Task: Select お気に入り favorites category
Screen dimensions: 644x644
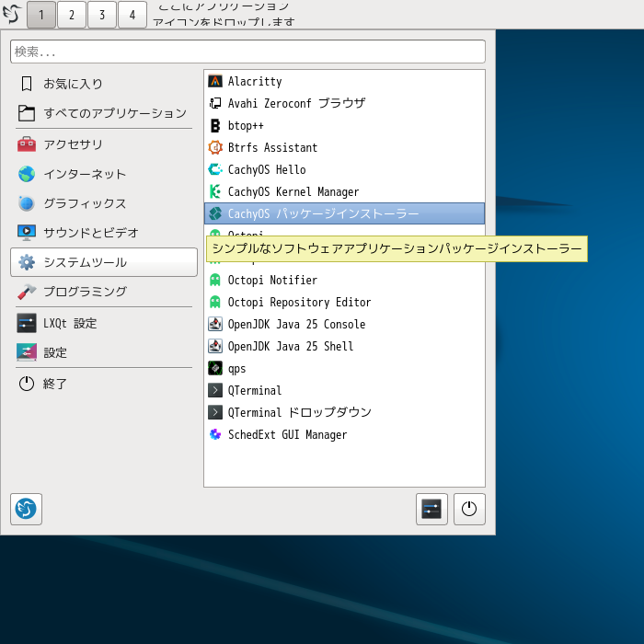Action: click(x=104, y=84)
